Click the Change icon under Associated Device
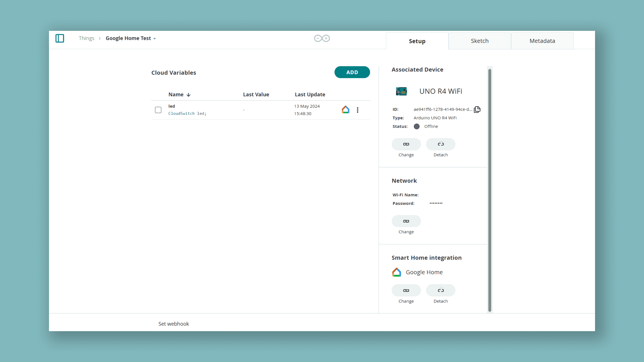Viewport: 644px width, 362px height. point(406,144)
